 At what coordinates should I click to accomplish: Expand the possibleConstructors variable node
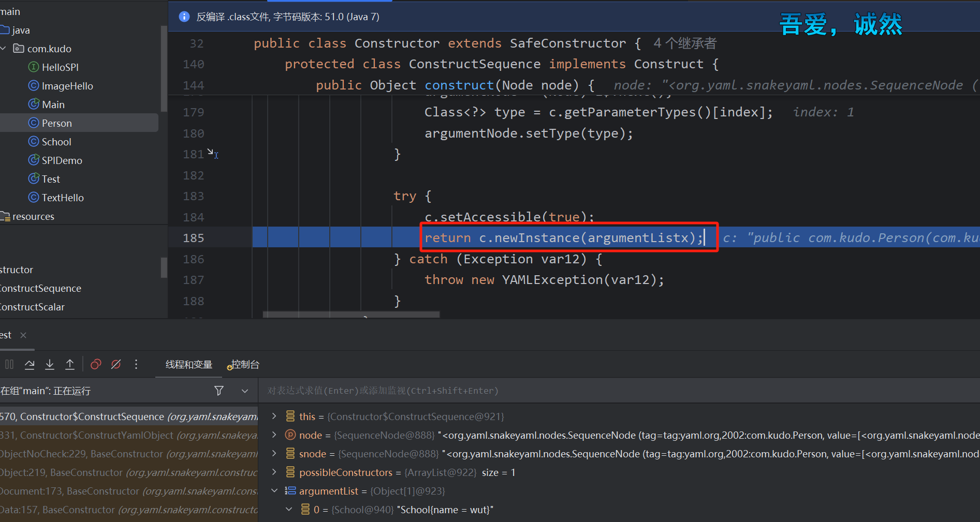(x=274, y=472)
